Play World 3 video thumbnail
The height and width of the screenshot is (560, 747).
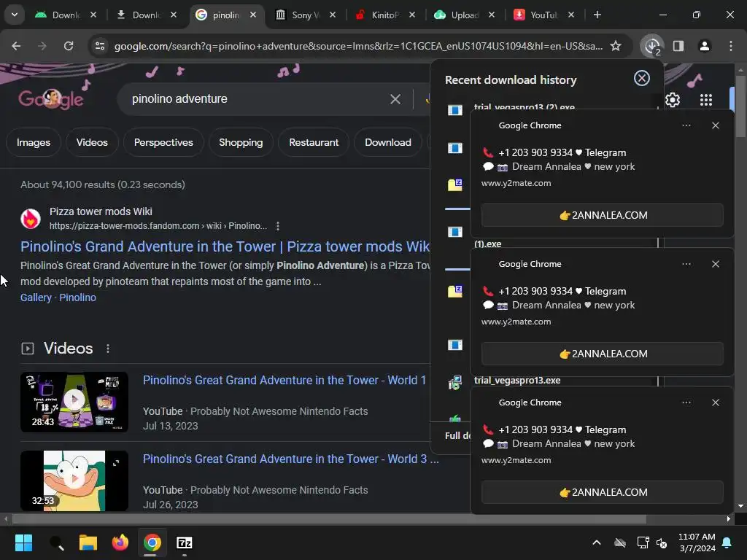click(74, 481)
